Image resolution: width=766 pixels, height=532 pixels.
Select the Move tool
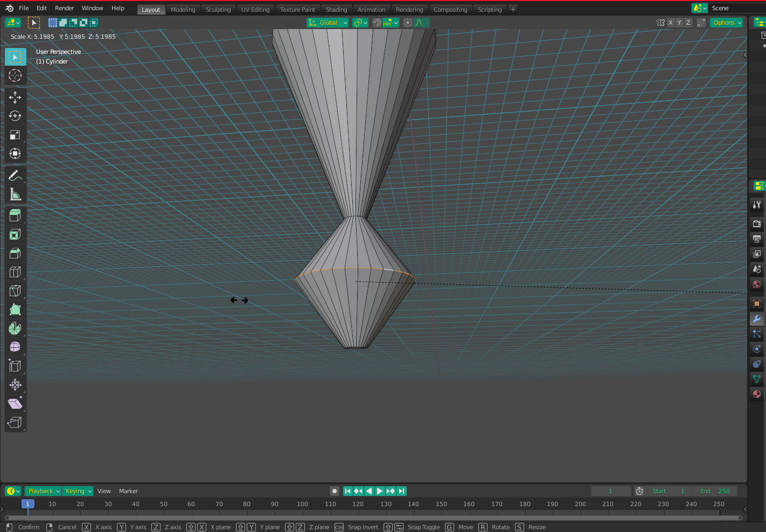click(x=15, y=97)
